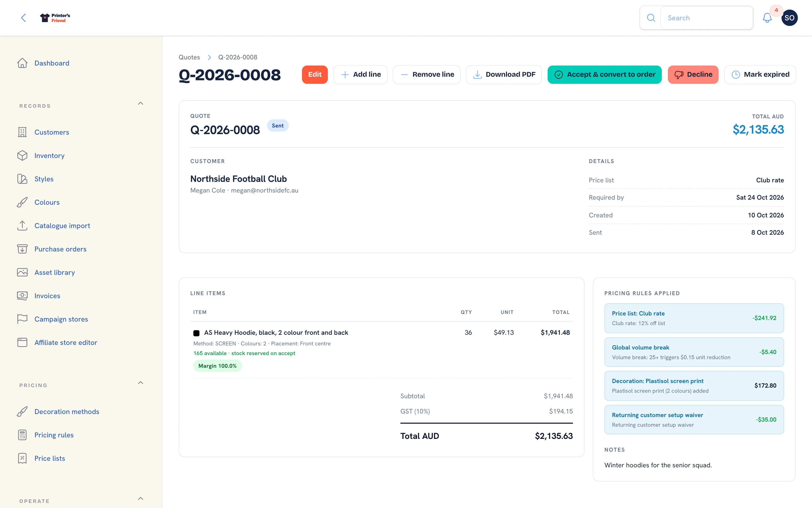Click the Margin 100.0% badge
812x508 pixels.
coord(217,366)
